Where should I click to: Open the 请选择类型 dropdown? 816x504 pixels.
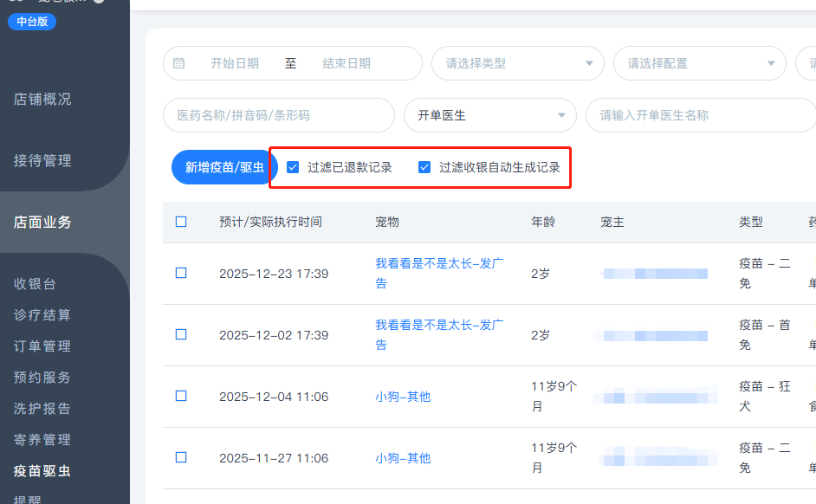517,63
